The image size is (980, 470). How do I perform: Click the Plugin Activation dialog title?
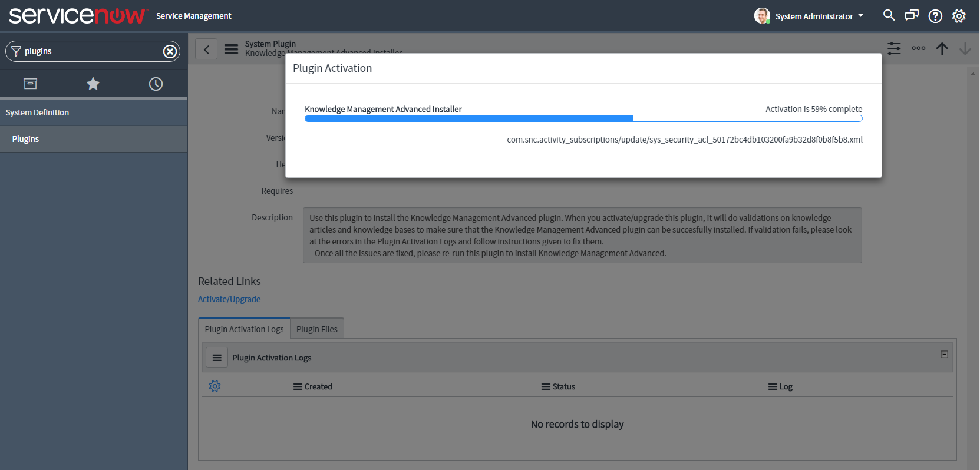332,68
